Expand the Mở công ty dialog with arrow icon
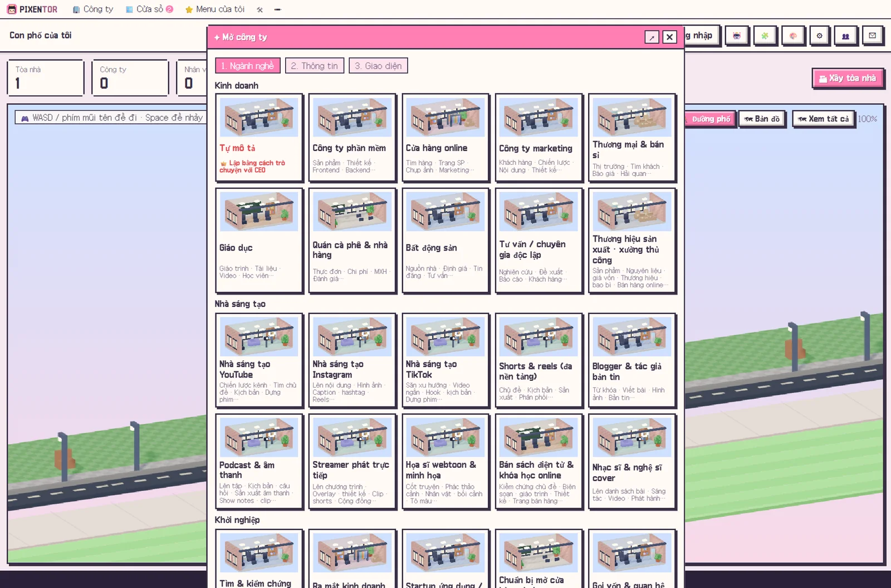 tap(652, 37)
